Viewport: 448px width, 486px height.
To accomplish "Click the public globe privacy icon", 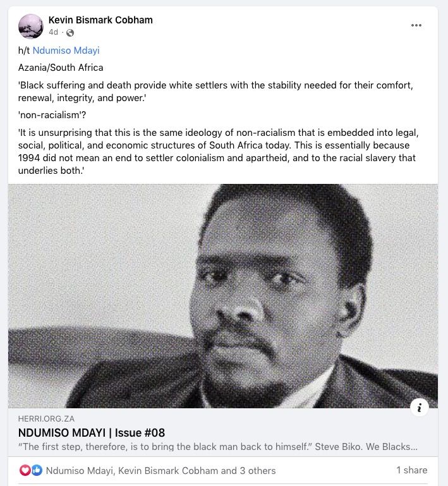I will [70, 33].
